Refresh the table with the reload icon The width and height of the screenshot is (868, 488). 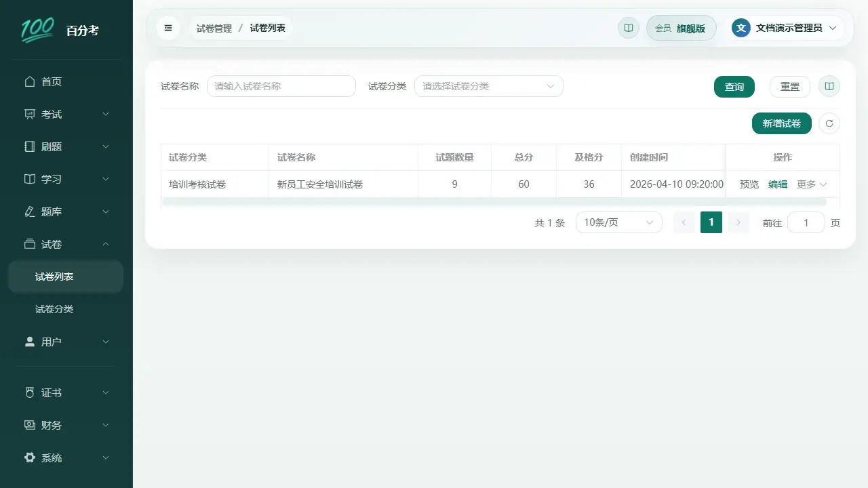click(829, 123)
